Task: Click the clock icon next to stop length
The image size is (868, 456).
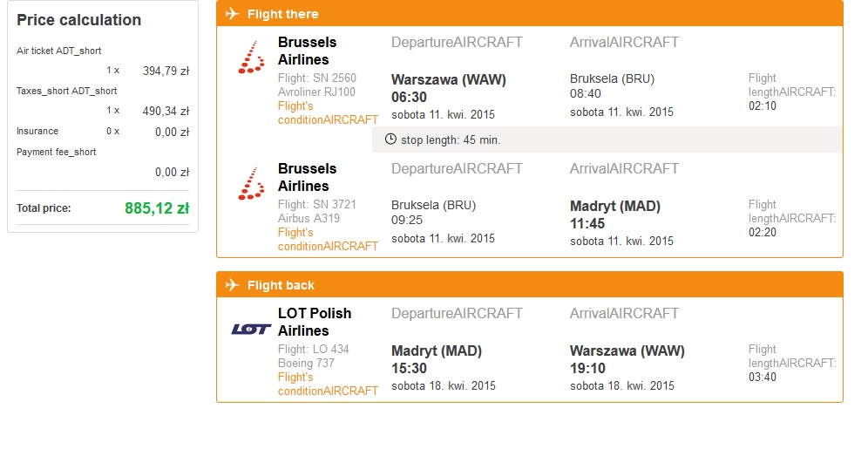Action: pyautogui.click(x=390, y=140)
